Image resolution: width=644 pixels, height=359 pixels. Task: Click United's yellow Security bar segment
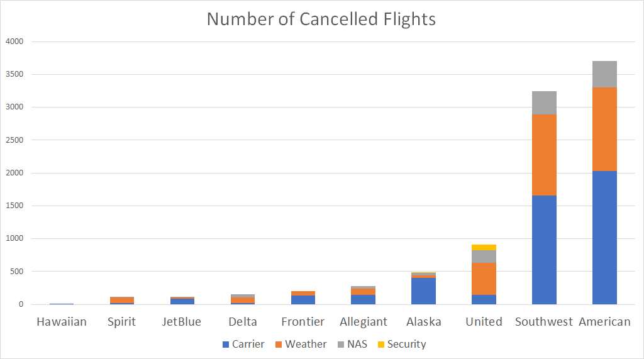click(x=484, y=247)
